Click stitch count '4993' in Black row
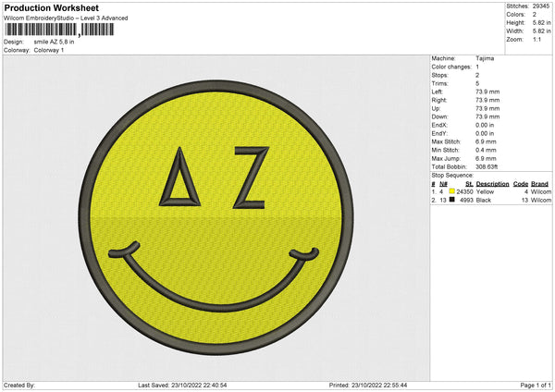 point(466,201)
